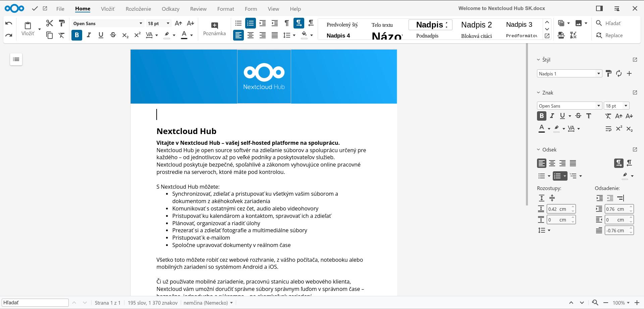Open the document language dropdown
Image resolution: width=644 pixels, height=309 pixels.
pos(208,303)
